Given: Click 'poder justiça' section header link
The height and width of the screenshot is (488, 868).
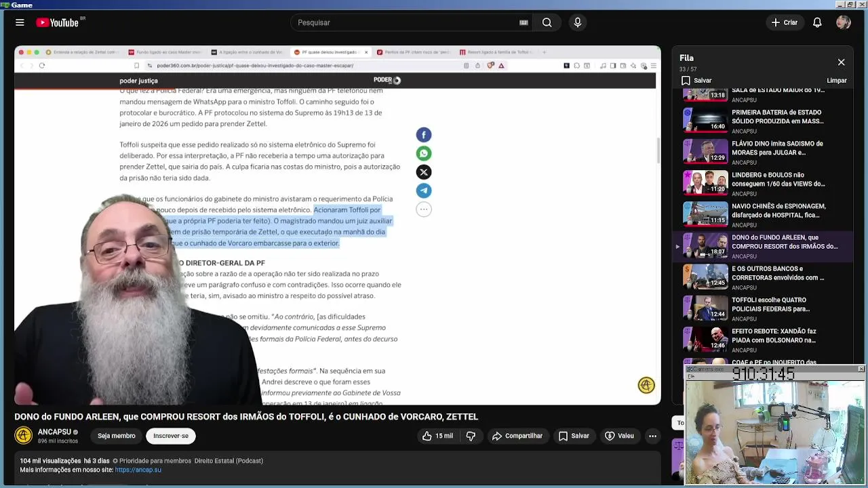Looking at the screenshot, I should 138,81.
